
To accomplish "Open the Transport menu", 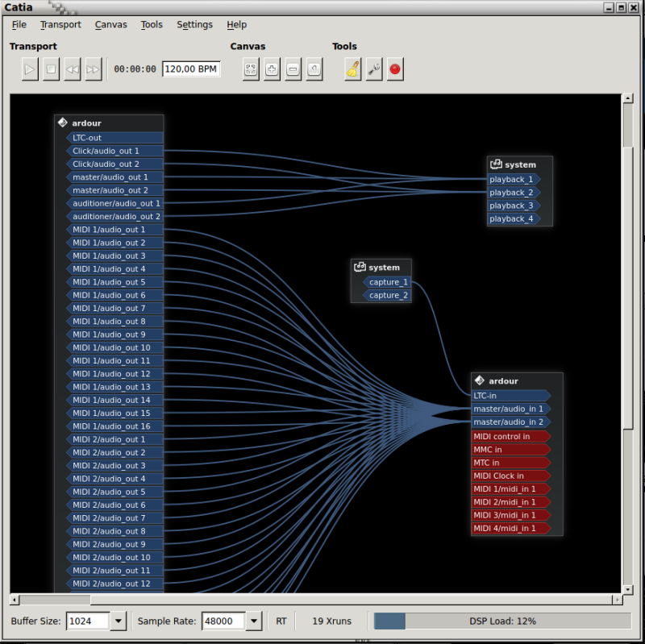I will tap(60, 25).
